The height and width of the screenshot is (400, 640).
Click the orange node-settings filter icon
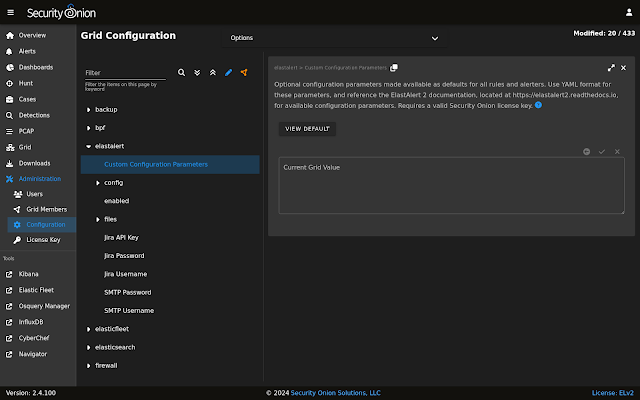point(244,73)
